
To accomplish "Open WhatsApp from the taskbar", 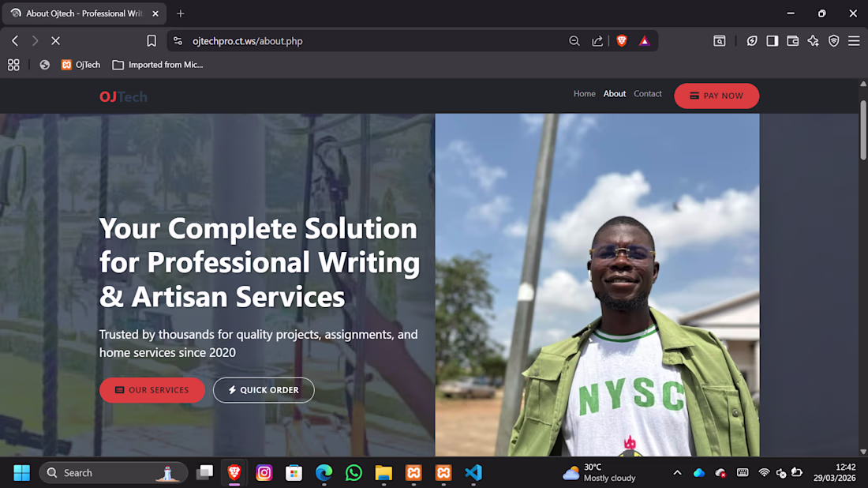I will click(x=354, y=472).
